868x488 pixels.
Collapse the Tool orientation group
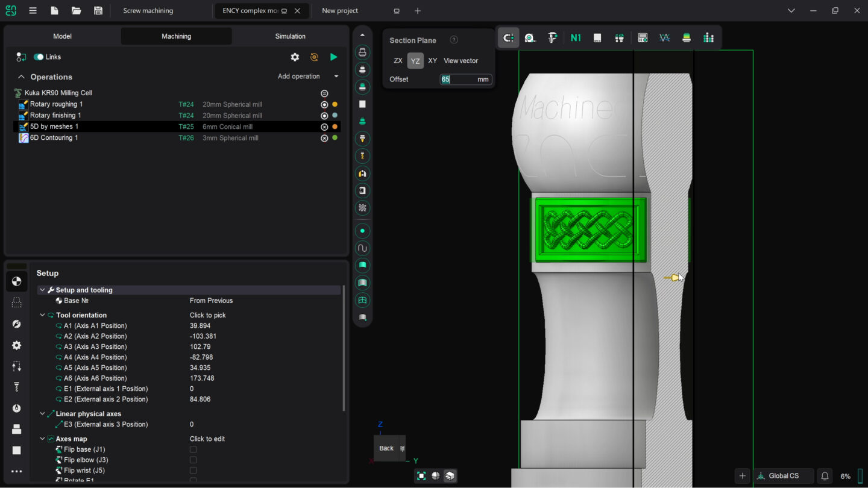[42, 314]
